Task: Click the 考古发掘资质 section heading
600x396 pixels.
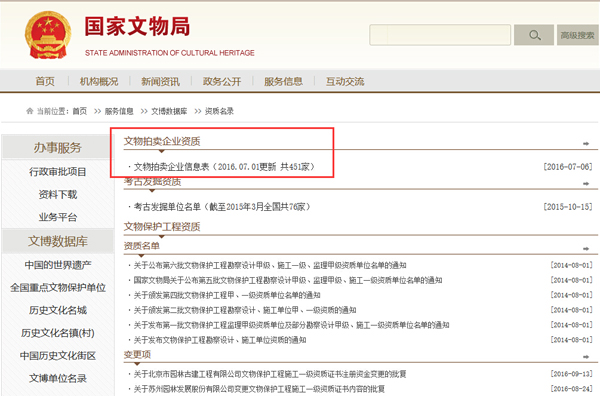Action: click(x=152, y=182)
